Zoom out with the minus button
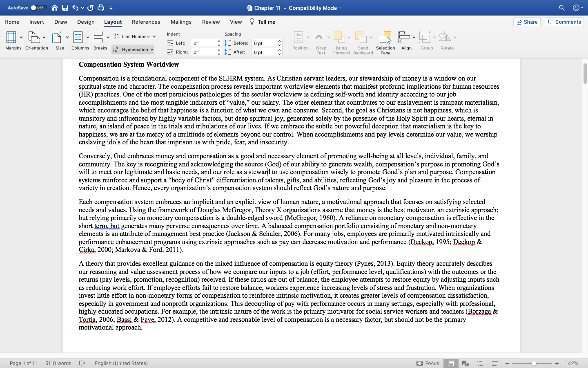Viewport: 588px width, 368px height. [x=507, y=363]
